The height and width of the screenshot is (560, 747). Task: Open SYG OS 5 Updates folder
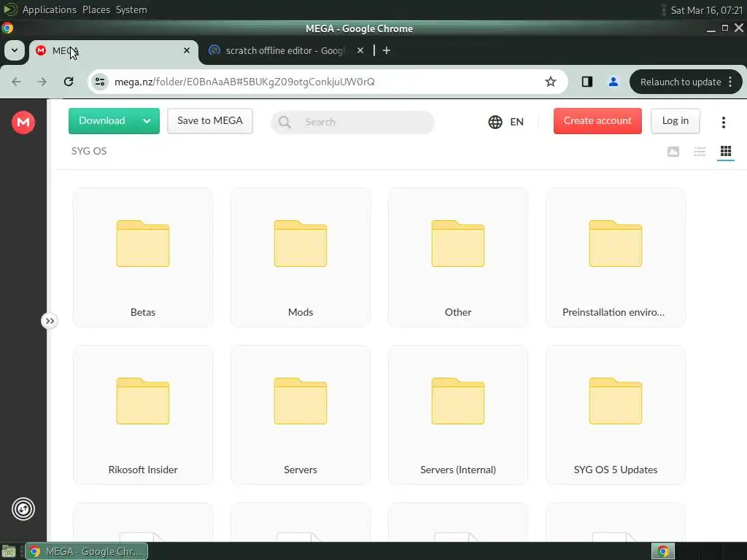coord(616,415)
